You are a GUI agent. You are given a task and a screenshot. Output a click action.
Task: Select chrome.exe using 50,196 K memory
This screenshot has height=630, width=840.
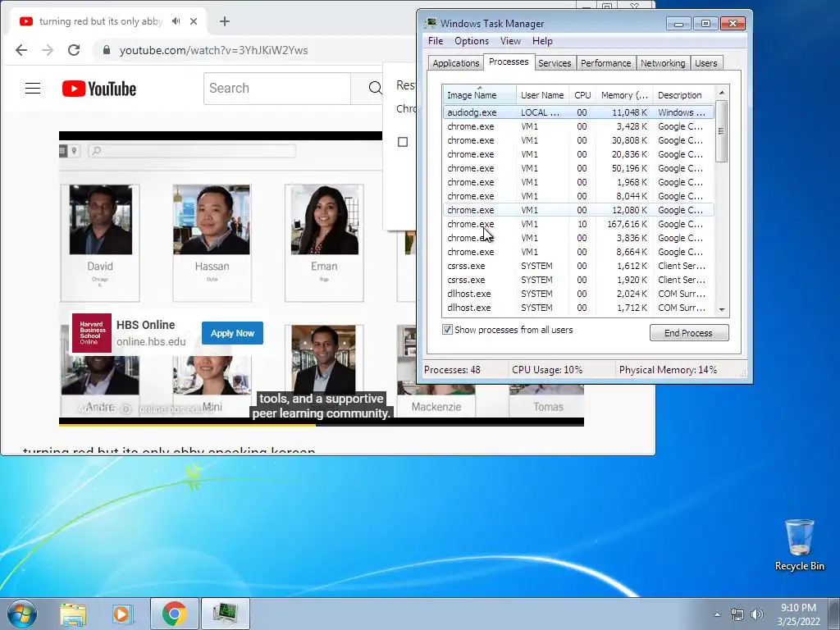[578, 168]
